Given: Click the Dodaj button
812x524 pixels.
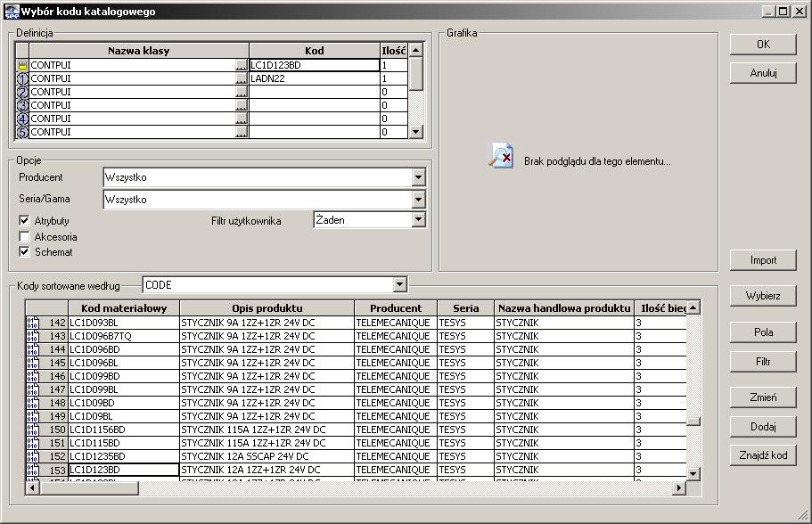Looking at the screenshot, I should (763, 427).
